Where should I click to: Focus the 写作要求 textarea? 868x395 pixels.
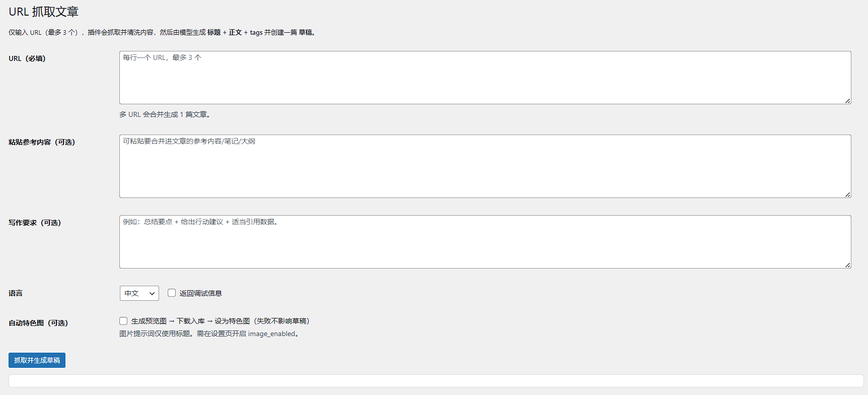tap(485, 242)
